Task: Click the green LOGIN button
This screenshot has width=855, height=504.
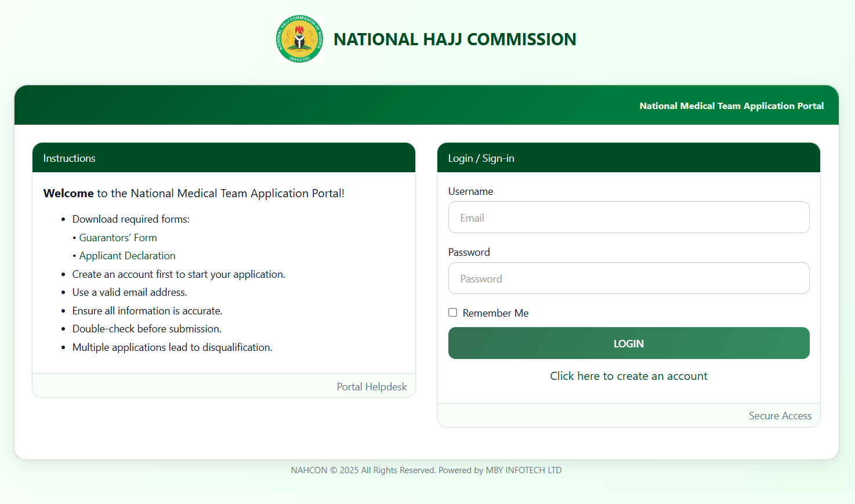Action: [x=629, y=343]
